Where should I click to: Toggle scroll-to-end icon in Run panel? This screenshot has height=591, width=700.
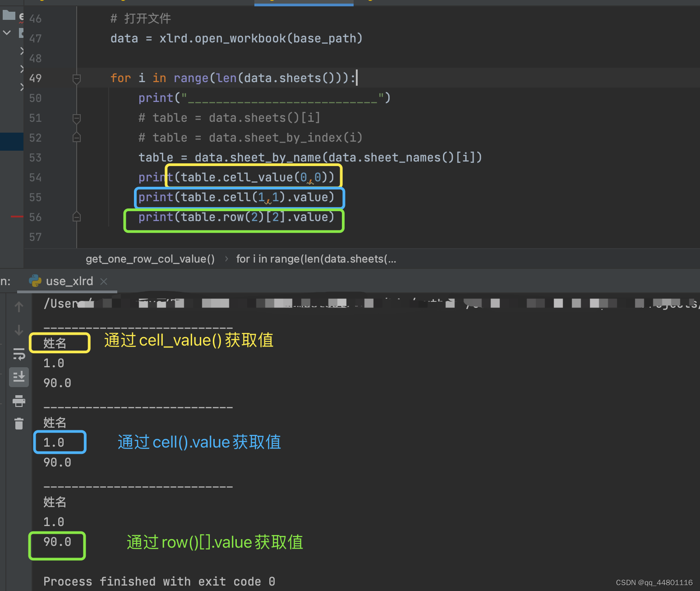click(19, 377)
